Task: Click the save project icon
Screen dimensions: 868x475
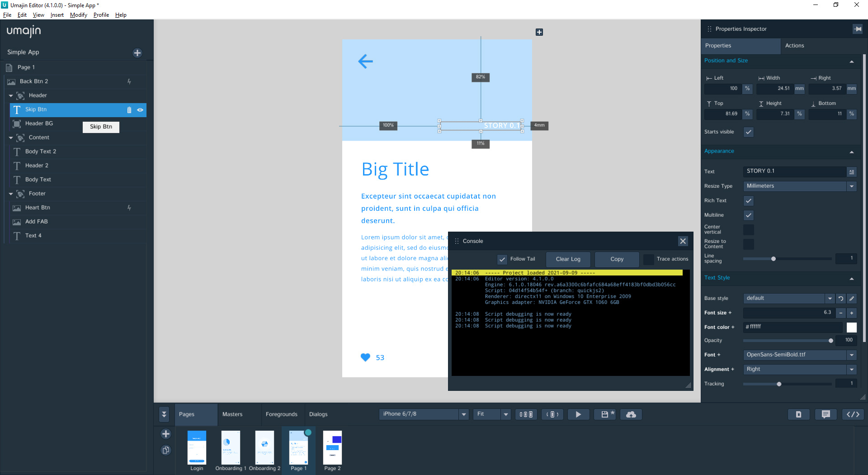Action: (604, 414)
